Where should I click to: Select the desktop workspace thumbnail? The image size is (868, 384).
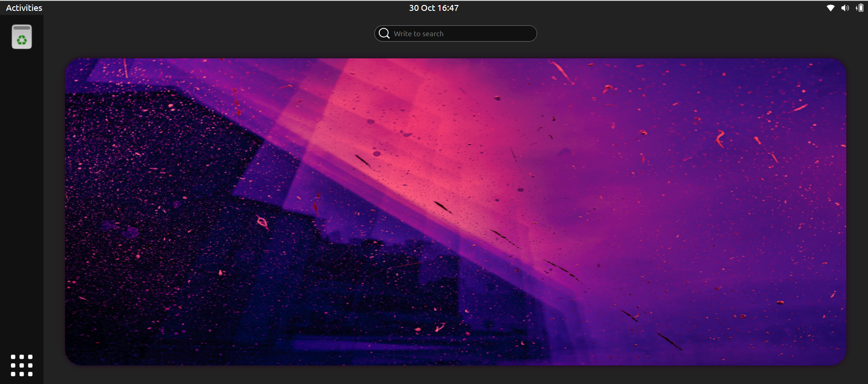(456, 212)
